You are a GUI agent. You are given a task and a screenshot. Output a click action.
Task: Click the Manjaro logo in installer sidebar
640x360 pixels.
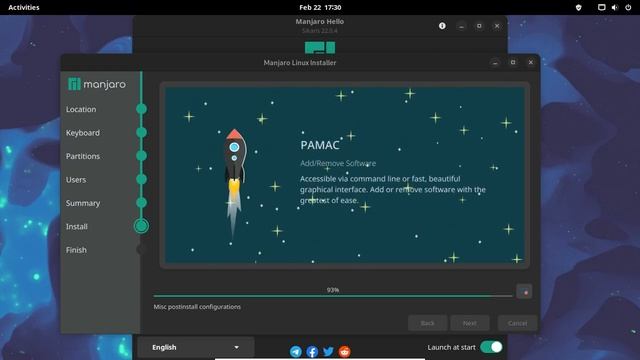pos(97,84)
